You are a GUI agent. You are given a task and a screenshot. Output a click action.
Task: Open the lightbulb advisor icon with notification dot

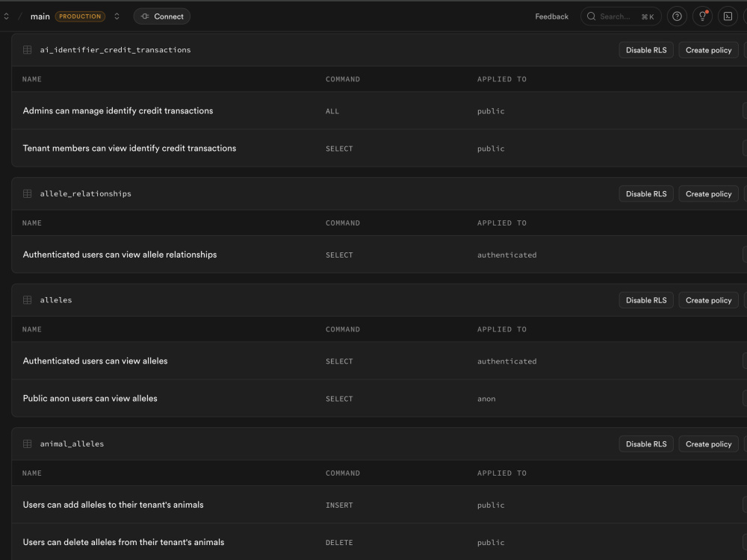[702, 16]
